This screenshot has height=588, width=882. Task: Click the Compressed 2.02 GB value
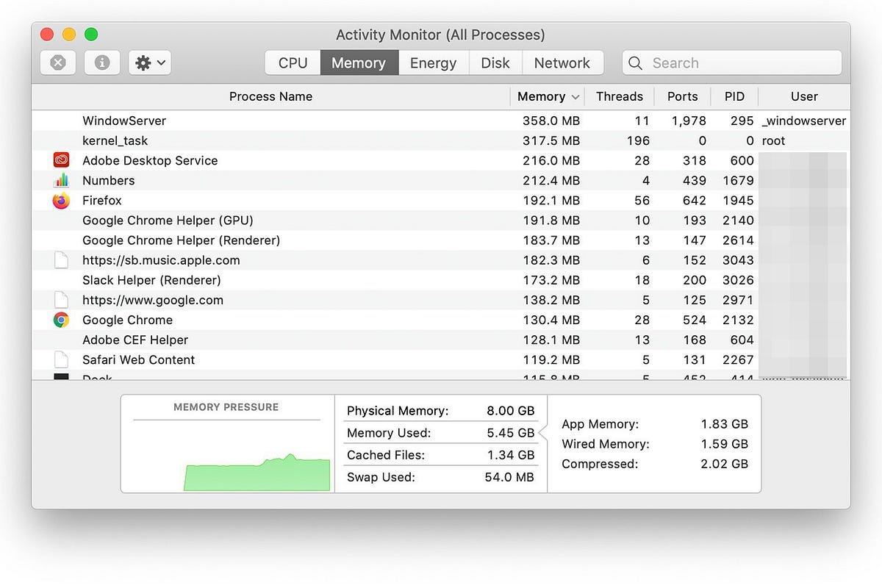[724, 464]
